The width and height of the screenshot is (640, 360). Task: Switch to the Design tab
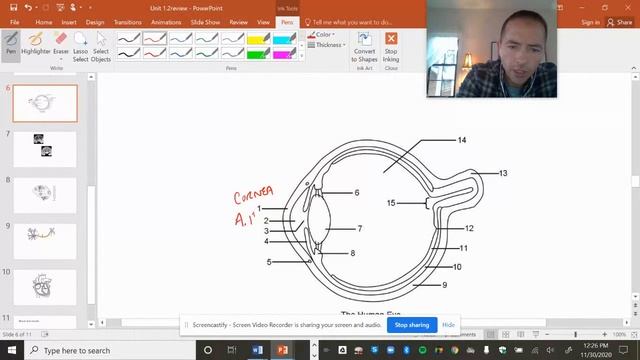click(95, 22)
